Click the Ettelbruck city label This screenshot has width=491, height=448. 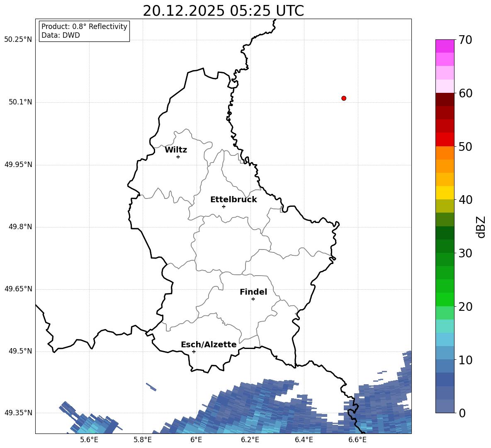(233, 200)
